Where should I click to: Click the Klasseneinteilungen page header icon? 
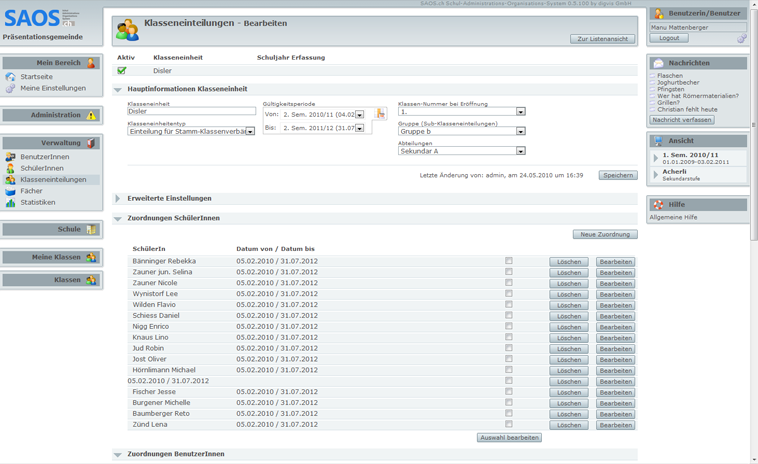pyautogui.click(x=128, y=30)
